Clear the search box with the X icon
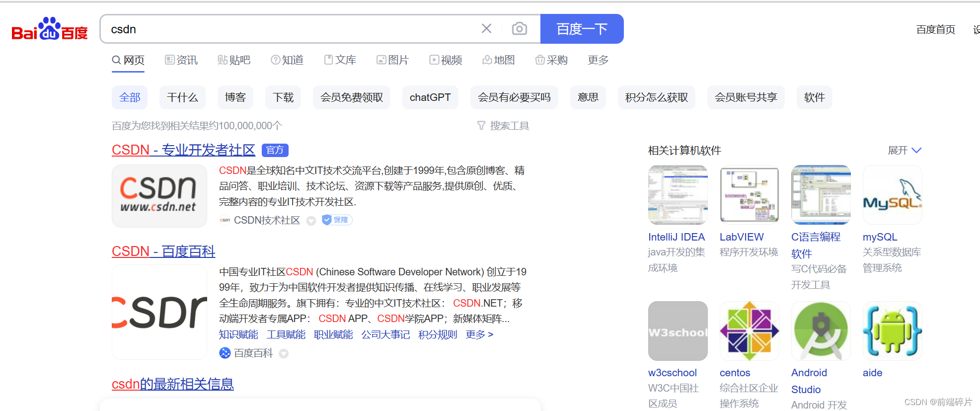This screenshot has width=980, height=411. pos(486,29)
